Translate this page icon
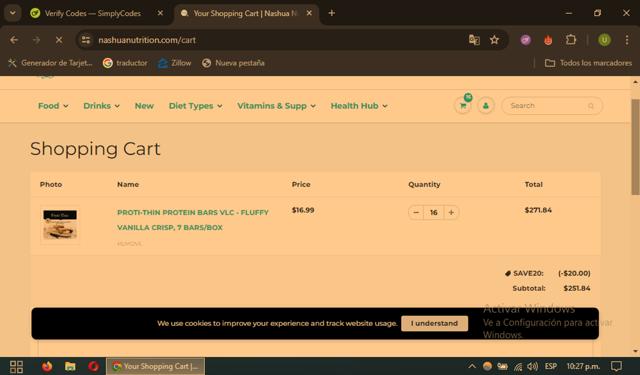This screenshot has height=375, width=640. (x=474, y=40)
